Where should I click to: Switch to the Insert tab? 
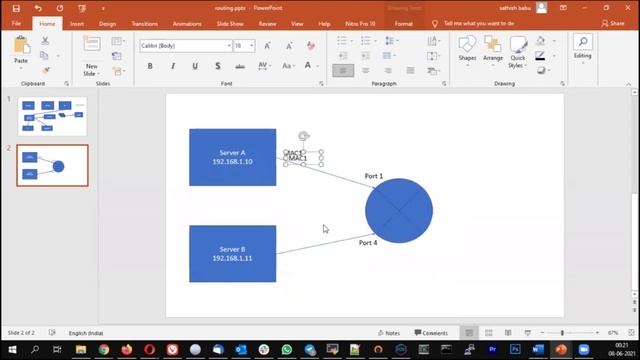77,24
